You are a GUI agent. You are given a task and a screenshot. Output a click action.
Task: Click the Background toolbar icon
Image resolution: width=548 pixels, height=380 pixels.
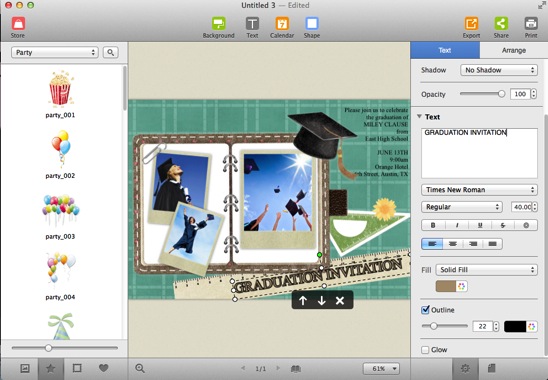point(218,24)
